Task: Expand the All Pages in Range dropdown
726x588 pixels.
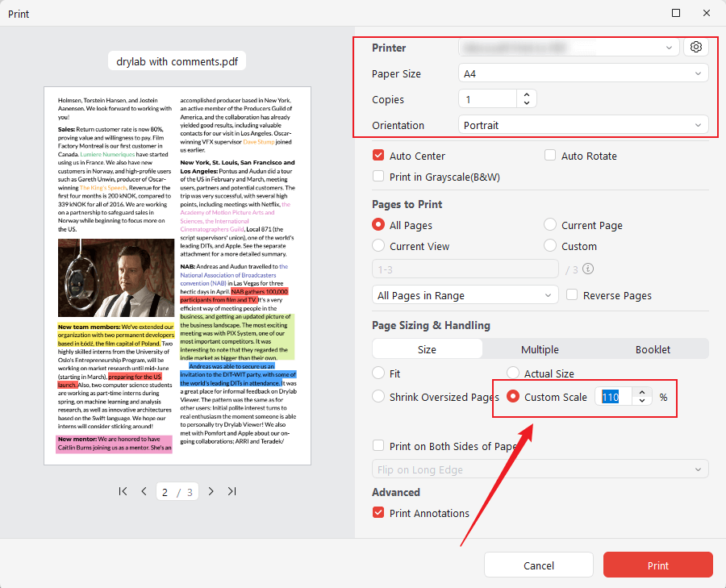Action: point(465,295)
